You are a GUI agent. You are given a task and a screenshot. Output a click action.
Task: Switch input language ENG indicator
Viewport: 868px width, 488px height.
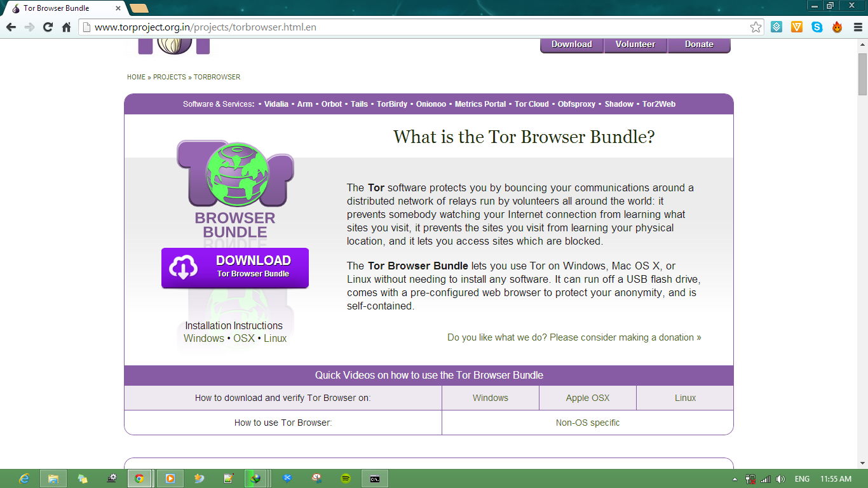(x=802, y=479)
